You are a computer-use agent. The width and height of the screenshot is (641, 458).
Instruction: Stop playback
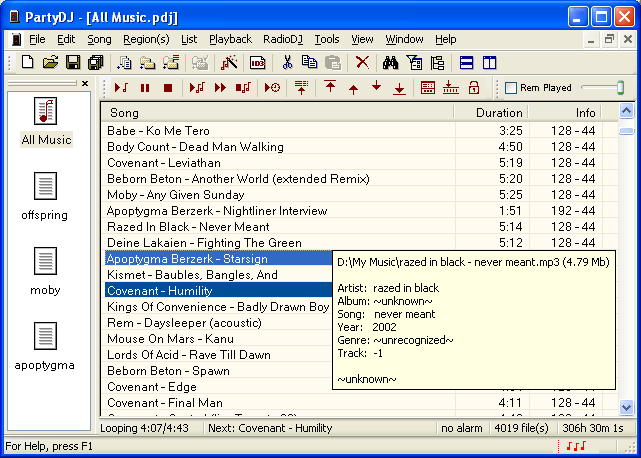tap(168, 88)
